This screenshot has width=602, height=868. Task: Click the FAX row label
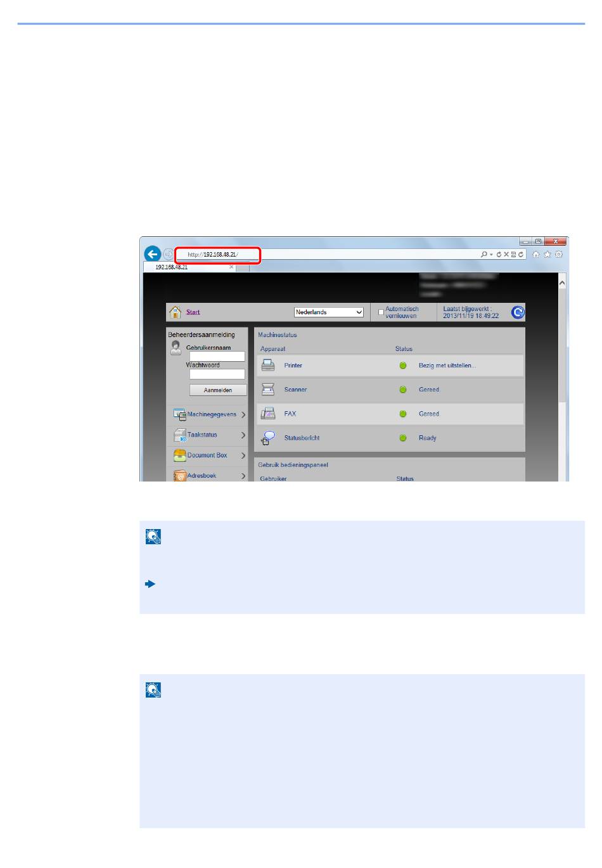[290, 414]
